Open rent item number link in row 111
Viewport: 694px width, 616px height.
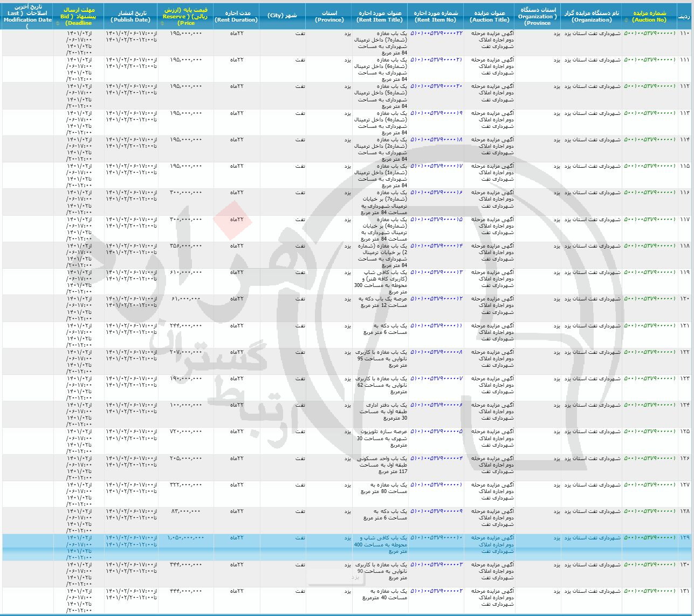click(x=437, y=60)
